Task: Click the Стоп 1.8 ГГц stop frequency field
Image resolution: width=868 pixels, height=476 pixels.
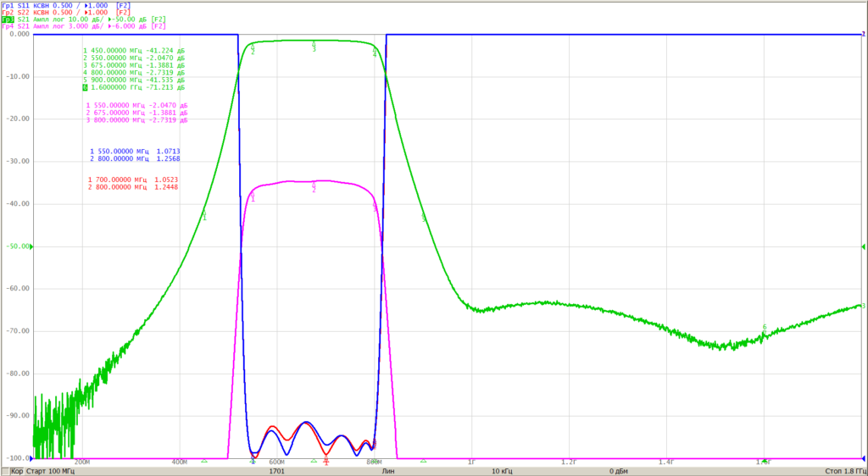Action: click(x=845, y=472)
